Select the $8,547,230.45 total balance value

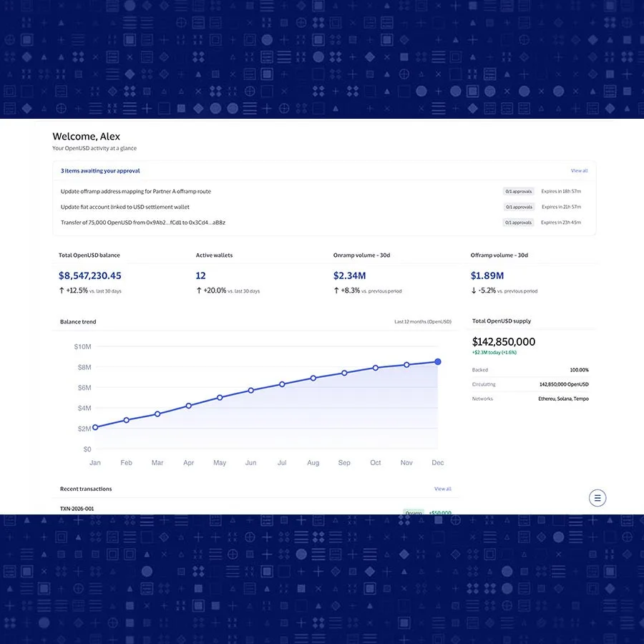[90, 275]
